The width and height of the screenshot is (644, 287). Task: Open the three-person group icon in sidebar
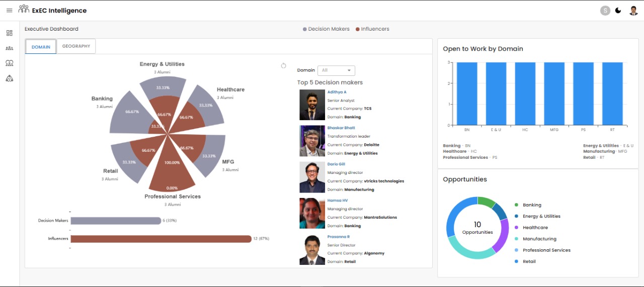tap(9, 48)
